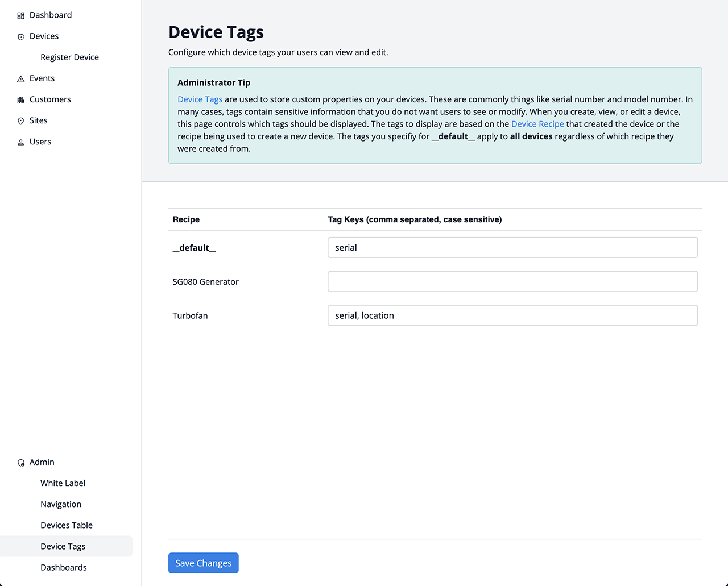Open the Navigation admin page
The width and height of the screenshot is (728, 586).
pyautogui.click(x=61, y=504)
